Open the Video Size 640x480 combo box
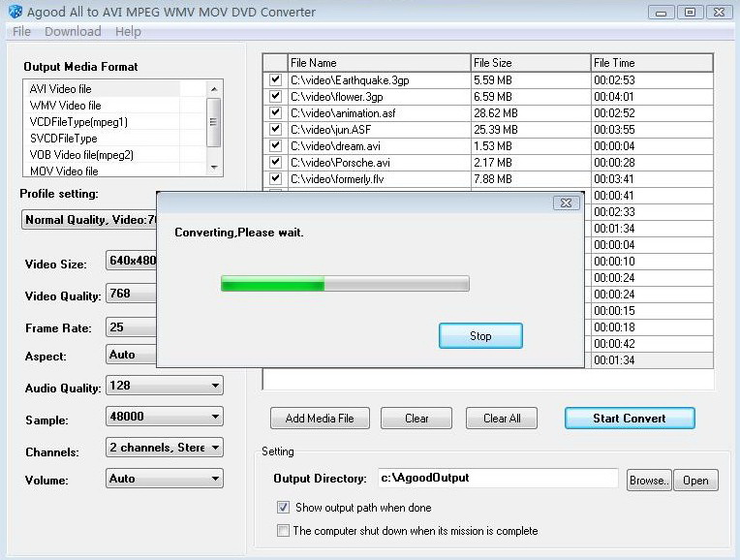The image size is (740, 560). pyautogui.click(x=132, y=261)
